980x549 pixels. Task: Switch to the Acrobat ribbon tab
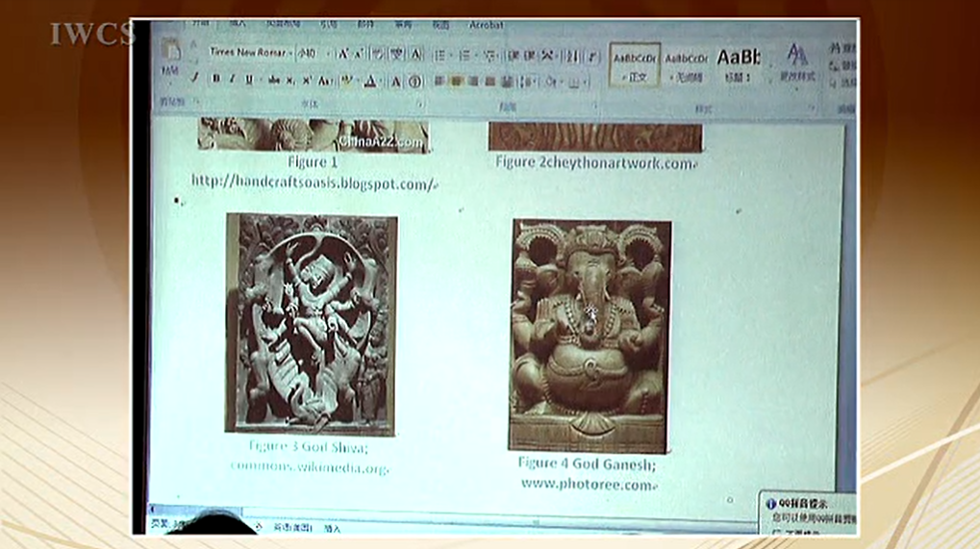[x=487, y=24]
